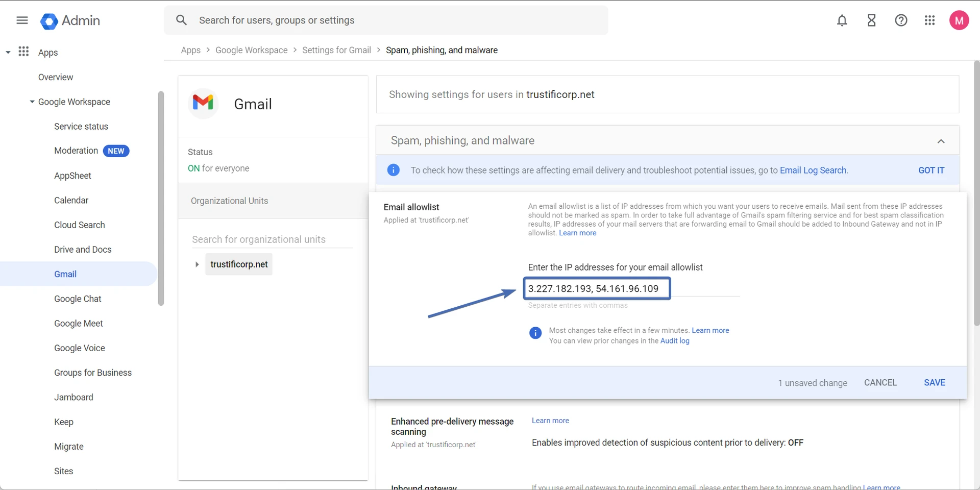Collapse the Google Workspace sidebar tree
The height and width of the screenshot is (490, 980).
[32, 102]
